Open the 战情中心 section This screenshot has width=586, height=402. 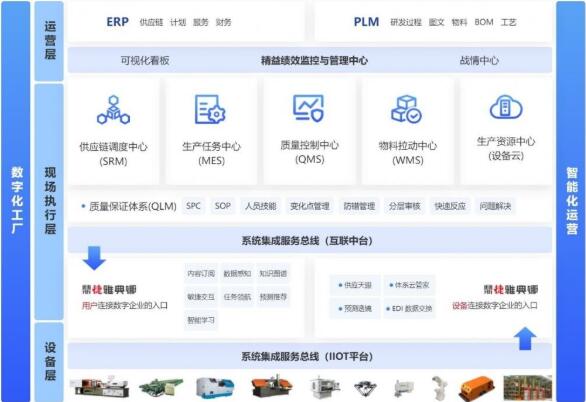479,61
